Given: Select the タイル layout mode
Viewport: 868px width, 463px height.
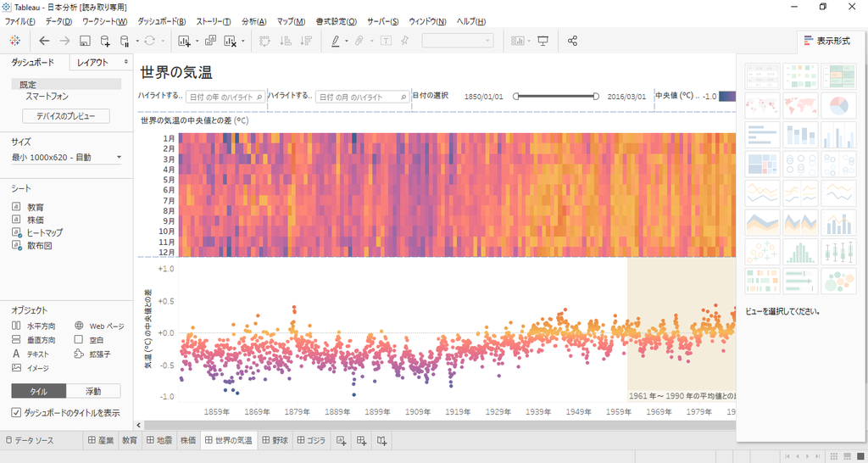Looking at the screenshot, I should [39, 391].
